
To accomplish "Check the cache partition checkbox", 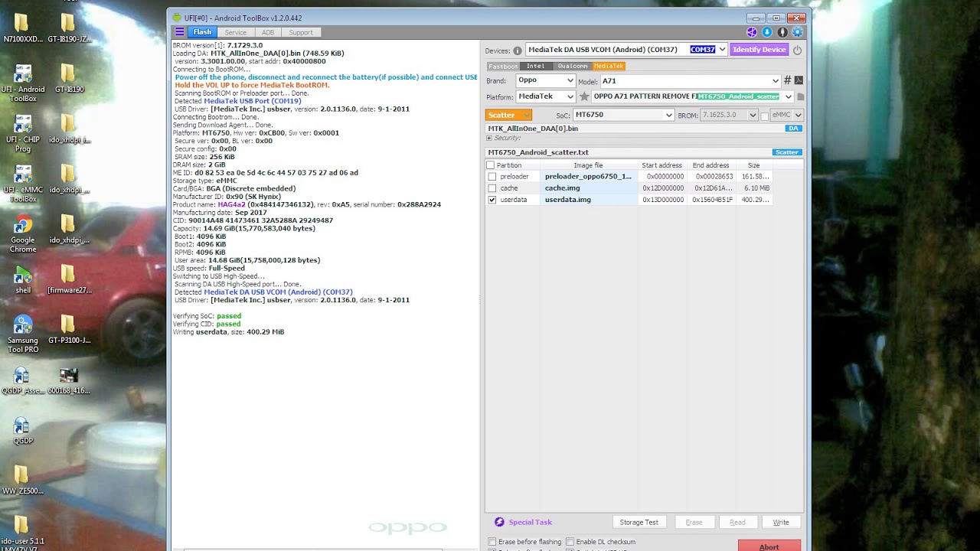I will 492,188.
